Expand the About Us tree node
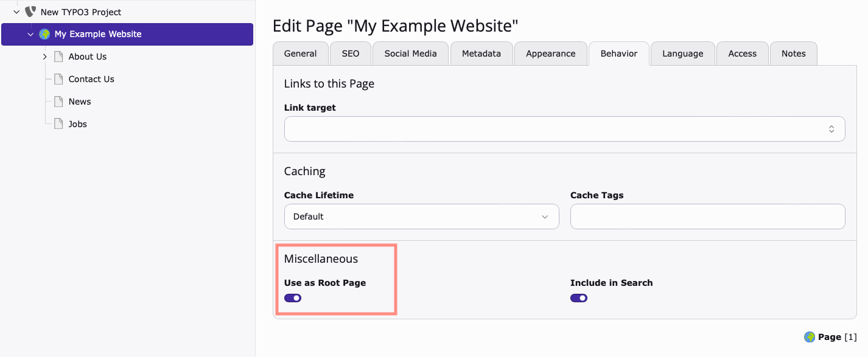The height and width of the screenshot is (357, 868). [x=44, y=56]
